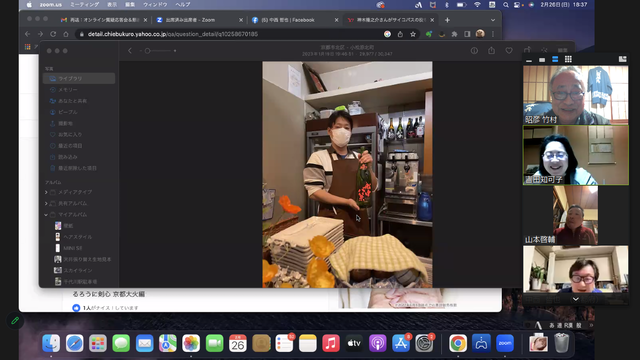
Task: Select video tile of 山本啓輔
Action: coord(576,215)
